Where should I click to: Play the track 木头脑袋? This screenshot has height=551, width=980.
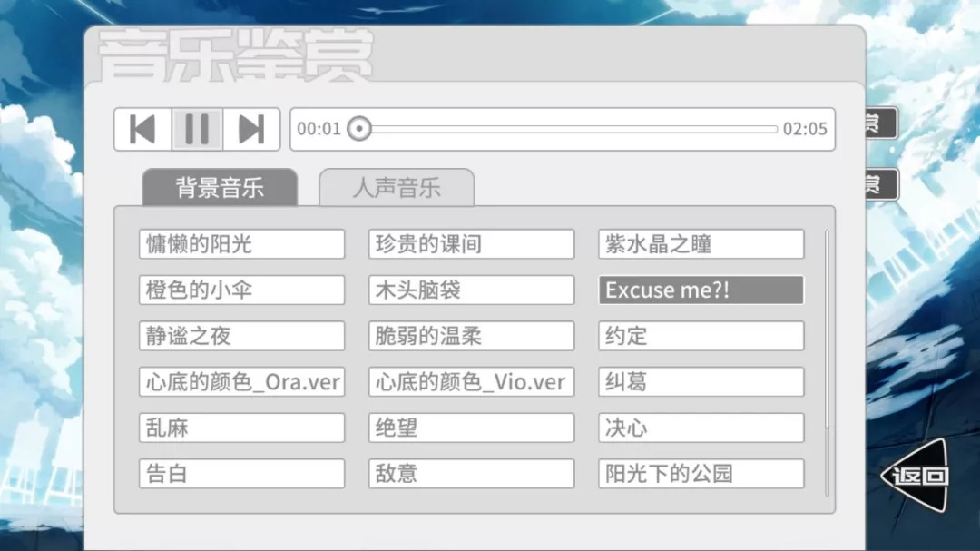point(471,290)
